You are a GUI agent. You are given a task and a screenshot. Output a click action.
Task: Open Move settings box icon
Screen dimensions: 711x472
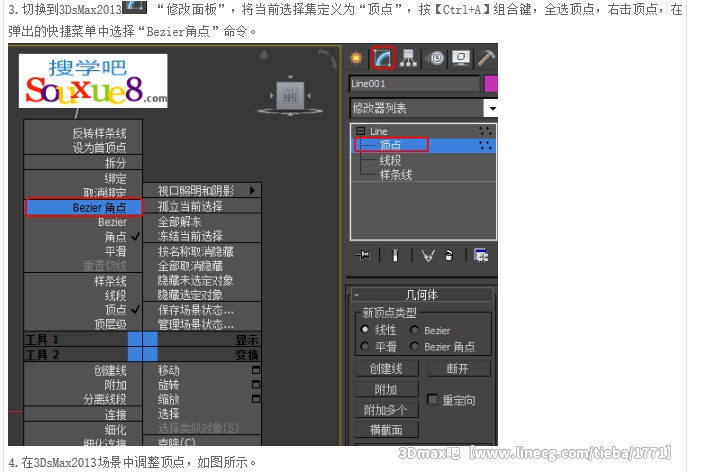pos(256,370)
